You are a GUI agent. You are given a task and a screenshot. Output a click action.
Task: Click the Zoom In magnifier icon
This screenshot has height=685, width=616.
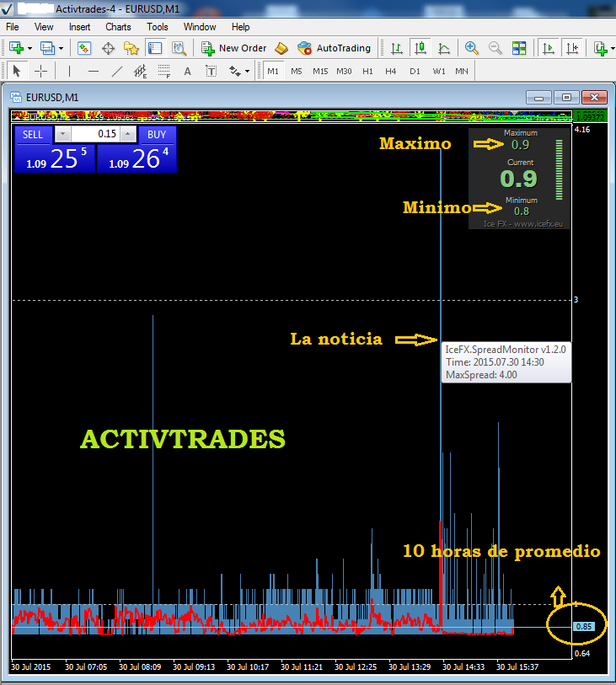click(472, 48)
